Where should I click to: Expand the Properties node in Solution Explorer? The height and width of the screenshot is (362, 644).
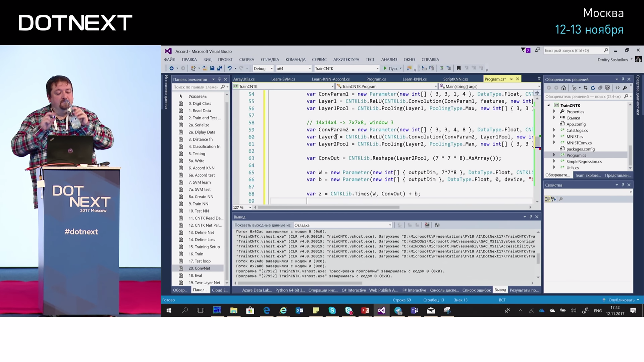554,112
